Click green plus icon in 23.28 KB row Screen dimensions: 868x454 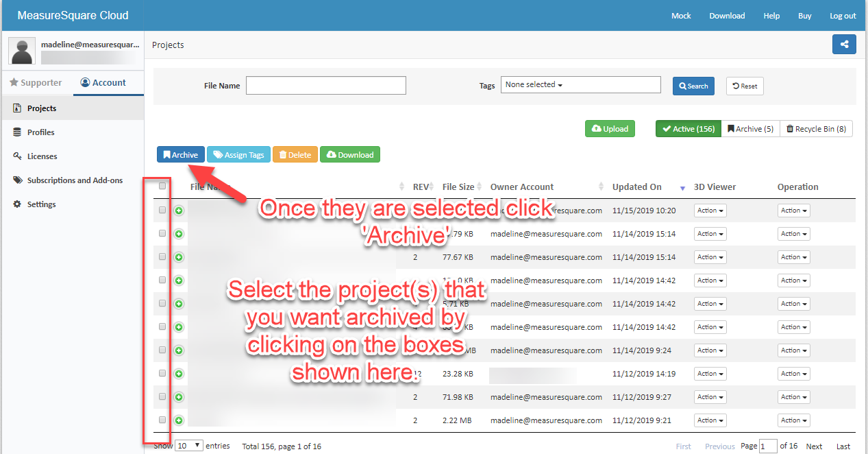179,374
